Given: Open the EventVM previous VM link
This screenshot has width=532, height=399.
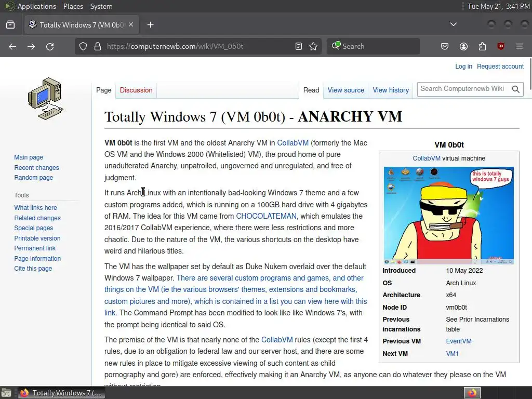Looking at the screenshot, I should 458,341.
